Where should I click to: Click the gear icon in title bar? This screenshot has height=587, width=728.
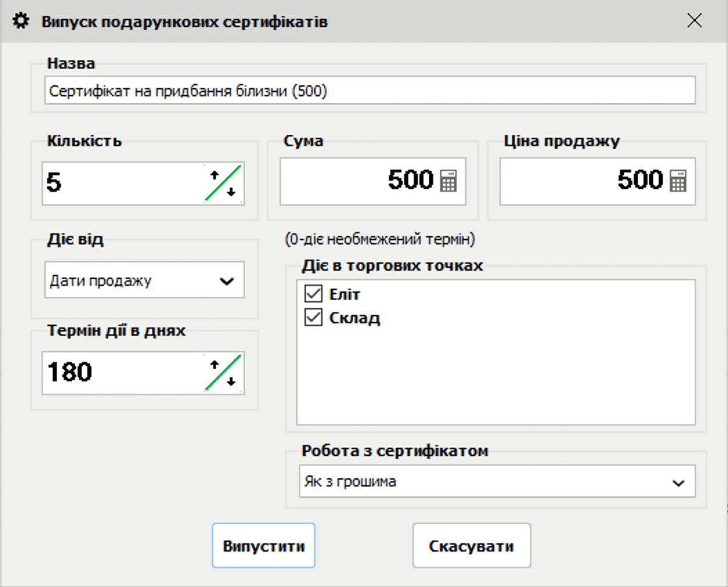[x=21, y=22]
